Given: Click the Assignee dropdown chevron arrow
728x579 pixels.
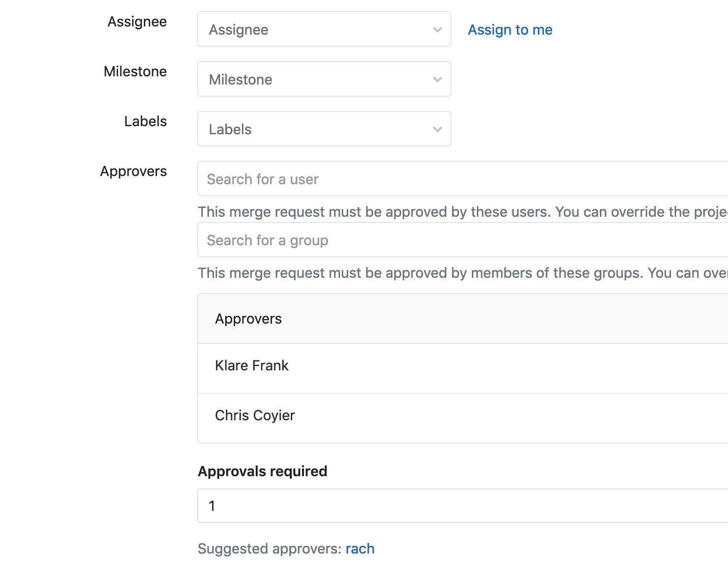Looking at the screenshot, I should [437, 30].
